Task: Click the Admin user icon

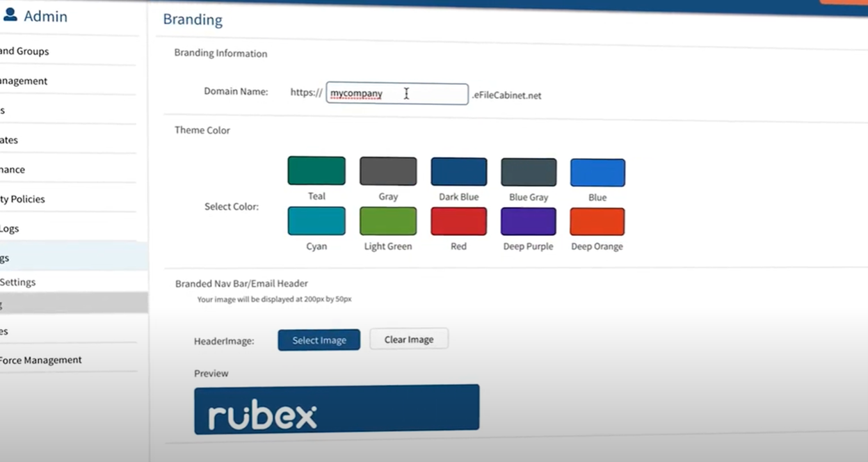Action: [x=10, y=15]
